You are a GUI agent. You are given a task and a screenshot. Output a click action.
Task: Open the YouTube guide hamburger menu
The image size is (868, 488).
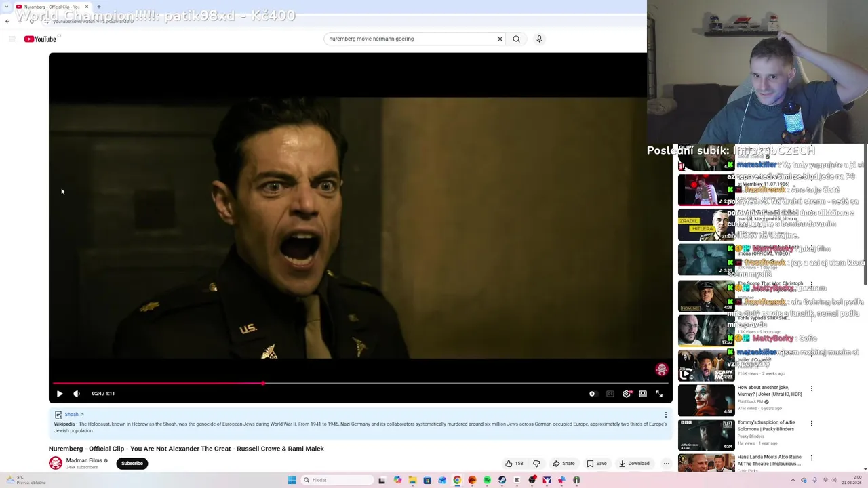point(12,39)
